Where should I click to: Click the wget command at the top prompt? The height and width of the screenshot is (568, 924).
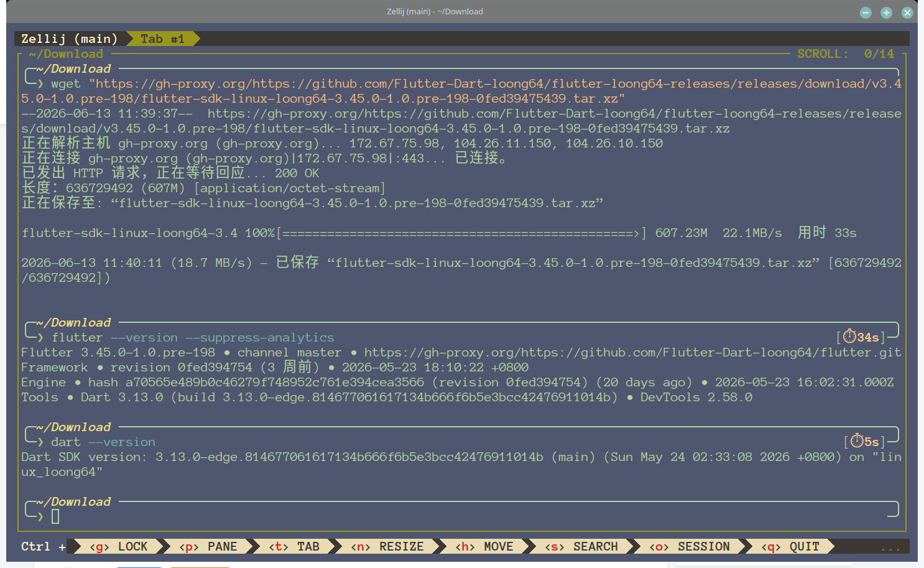(x=461, y=91)
